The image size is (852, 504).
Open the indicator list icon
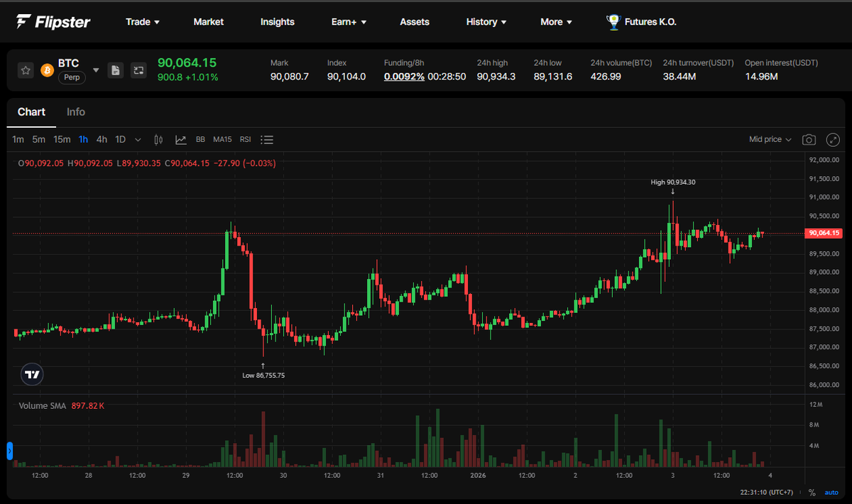tap(267, 140)
